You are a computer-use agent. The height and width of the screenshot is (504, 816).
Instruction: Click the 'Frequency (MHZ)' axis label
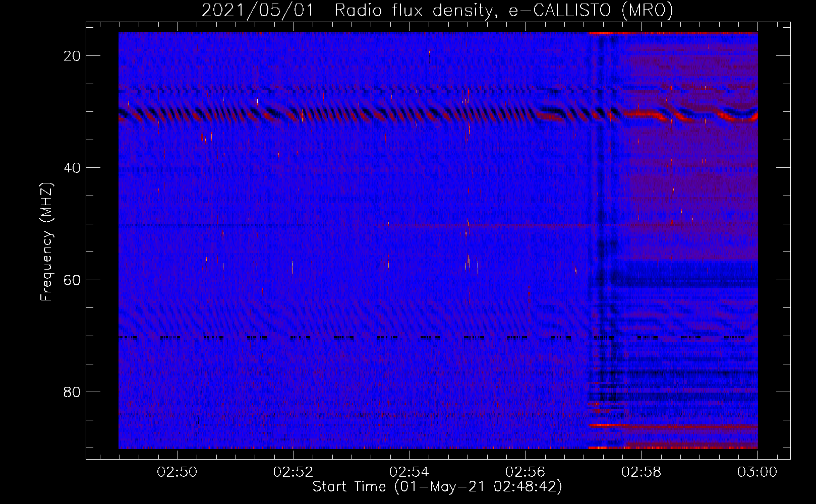pos(46,242)
